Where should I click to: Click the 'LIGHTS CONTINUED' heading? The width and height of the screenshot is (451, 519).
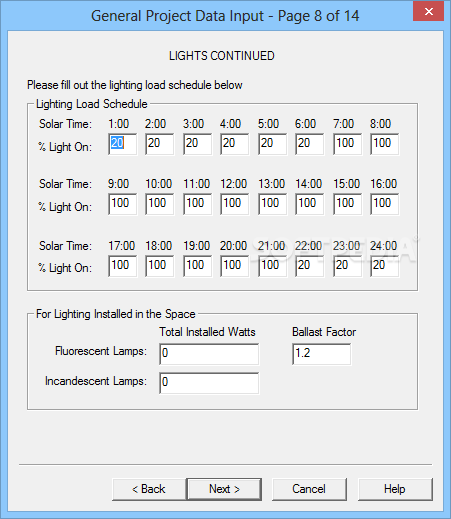[222, 56]
